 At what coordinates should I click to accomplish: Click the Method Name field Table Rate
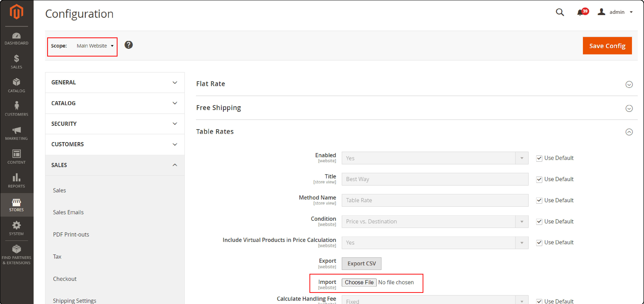point(435,200)
